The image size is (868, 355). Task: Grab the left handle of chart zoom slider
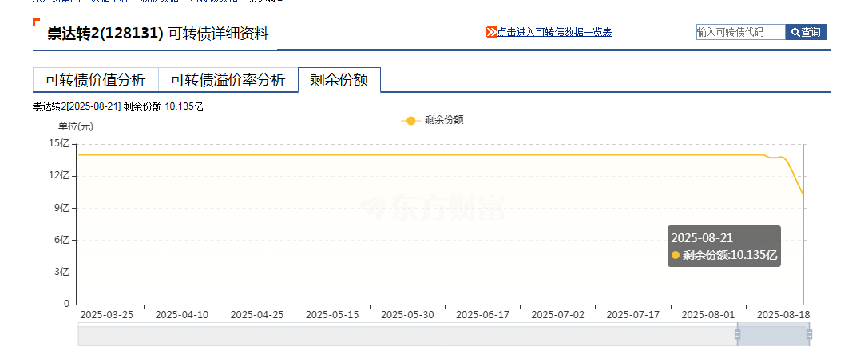737,334
